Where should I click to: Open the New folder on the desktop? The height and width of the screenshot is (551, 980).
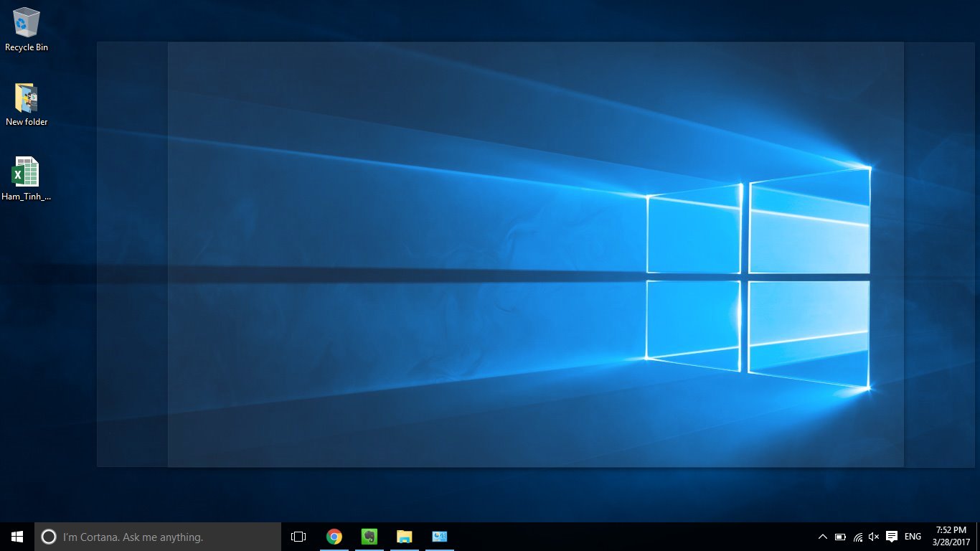point(26,97)
